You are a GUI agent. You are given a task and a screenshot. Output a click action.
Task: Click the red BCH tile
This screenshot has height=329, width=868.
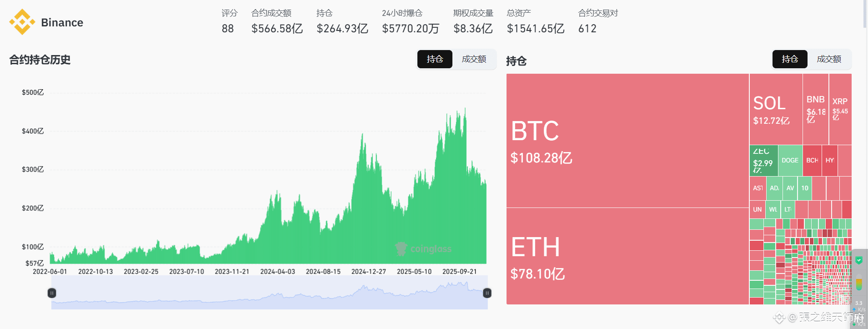[x=812, y=161]
